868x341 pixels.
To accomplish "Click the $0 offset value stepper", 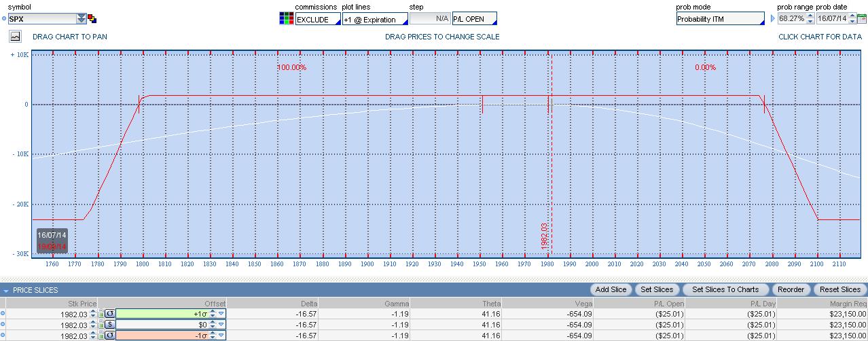I will (213, 325).
